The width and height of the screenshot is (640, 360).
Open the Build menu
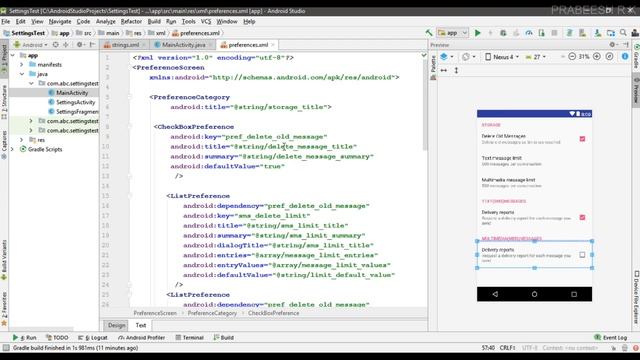tap(154, 21)
